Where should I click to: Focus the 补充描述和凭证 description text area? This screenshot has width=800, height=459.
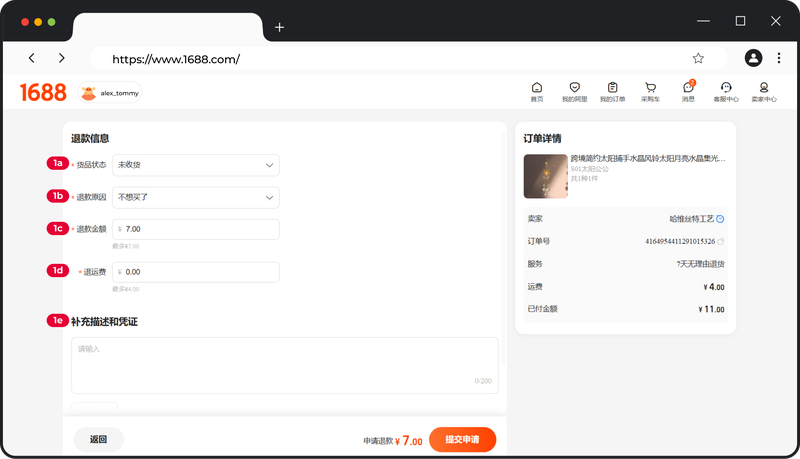tap(284, 365)
